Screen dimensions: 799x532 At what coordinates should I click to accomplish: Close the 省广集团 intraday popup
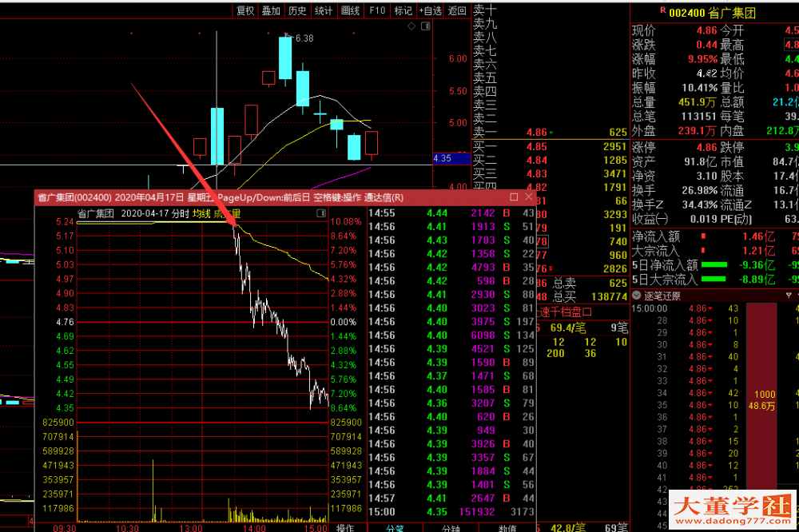529,197
